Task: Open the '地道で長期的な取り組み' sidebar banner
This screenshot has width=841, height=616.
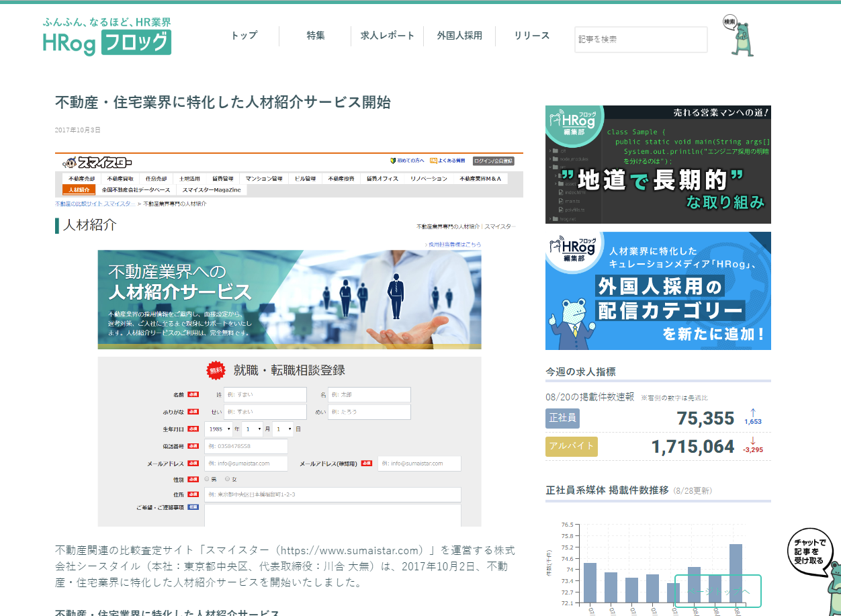Action: coord(658,165)
